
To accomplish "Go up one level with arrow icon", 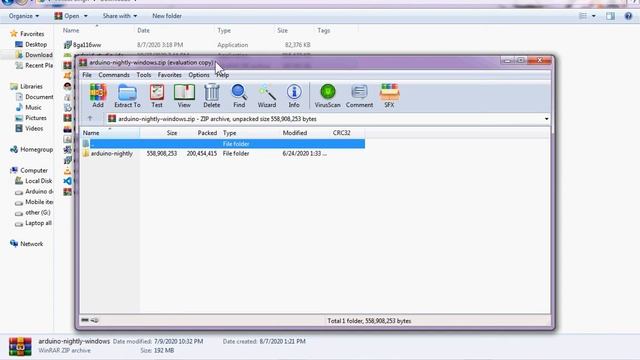I will [x=90, y=119].
